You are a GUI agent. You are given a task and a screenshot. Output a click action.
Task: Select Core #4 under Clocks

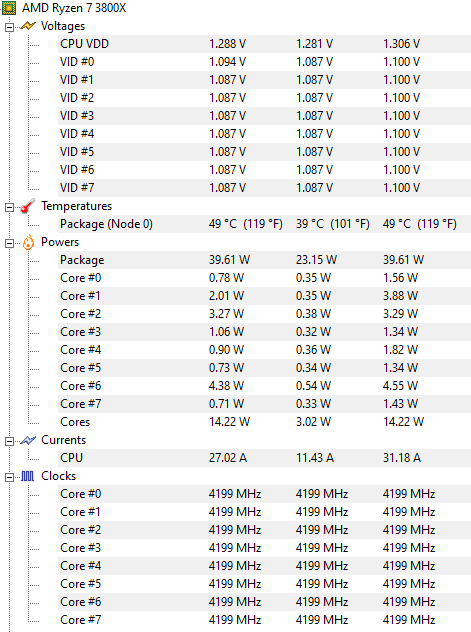tap(264, 566)
